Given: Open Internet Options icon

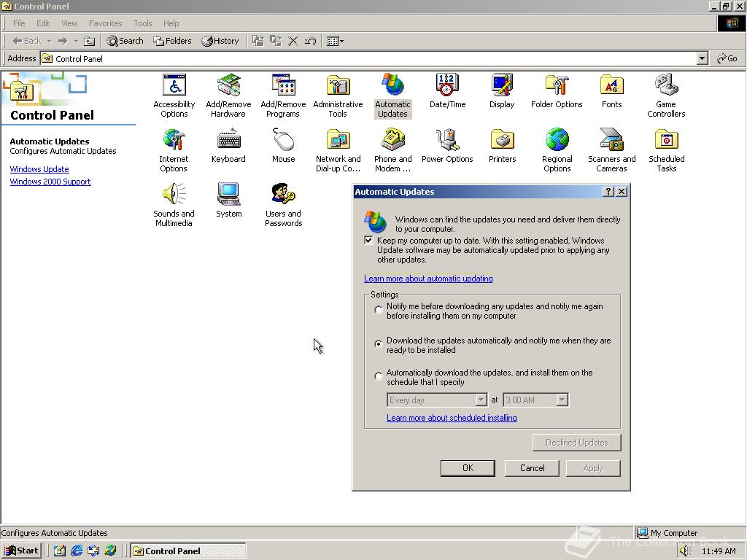Looking at the screenshot, I should pyautogui.click(x=174, y=149).
